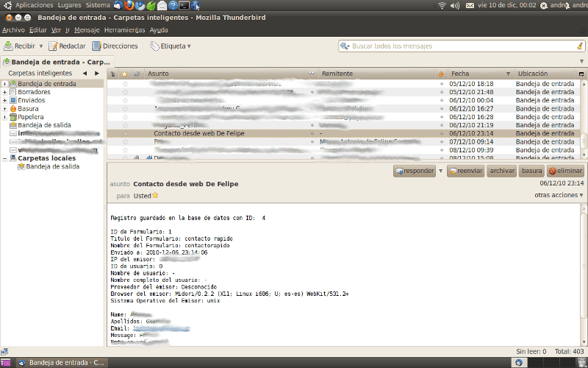Click the basura junk button

531,171
